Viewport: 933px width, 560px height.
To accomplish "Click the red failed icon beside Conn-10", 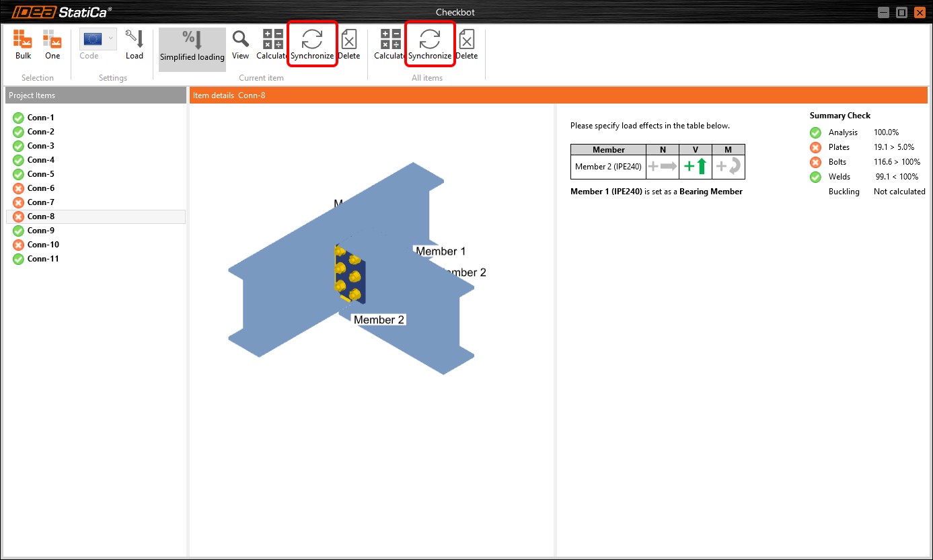I will coord(18,245).
